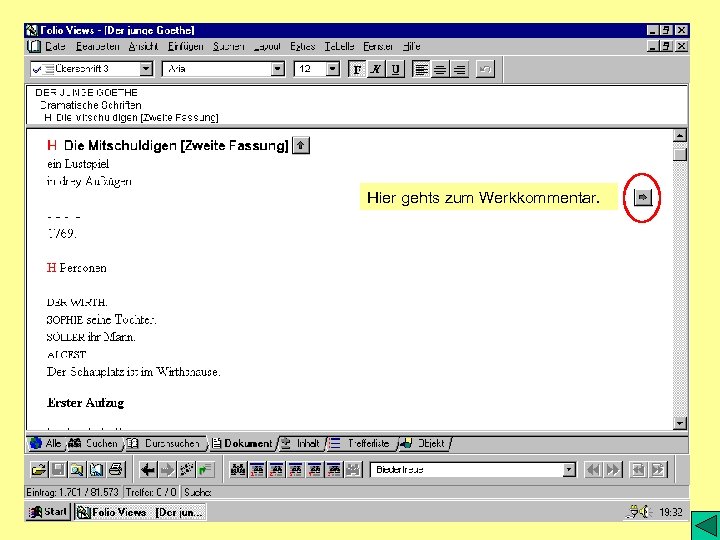Click the vertical scrollbar thumb
This screenshot has height=540, width=720.
pos(680,153)
